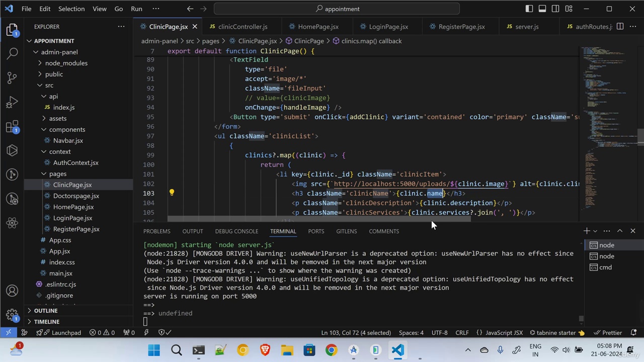Open Extensions view in activity bar
Viewport: 644px width, 362px height.
tap(12, 127)
